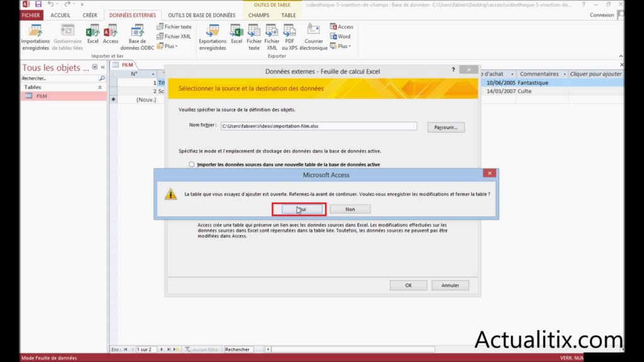Click the horizontal scrollbar of the datasheet
The height and width of the screenshot is (362, 644).
(x=353, y=349)
